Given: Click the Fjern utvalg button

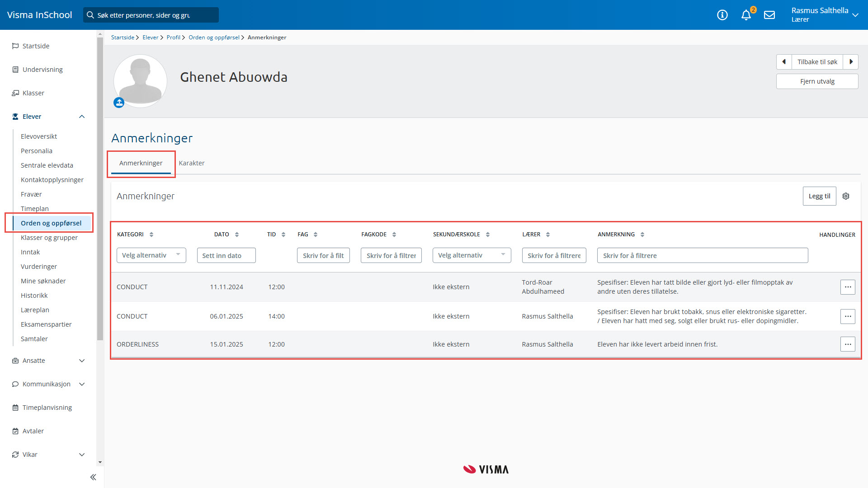Looking at the screenshot, I should pyautogui.click(x=817, y=81).
